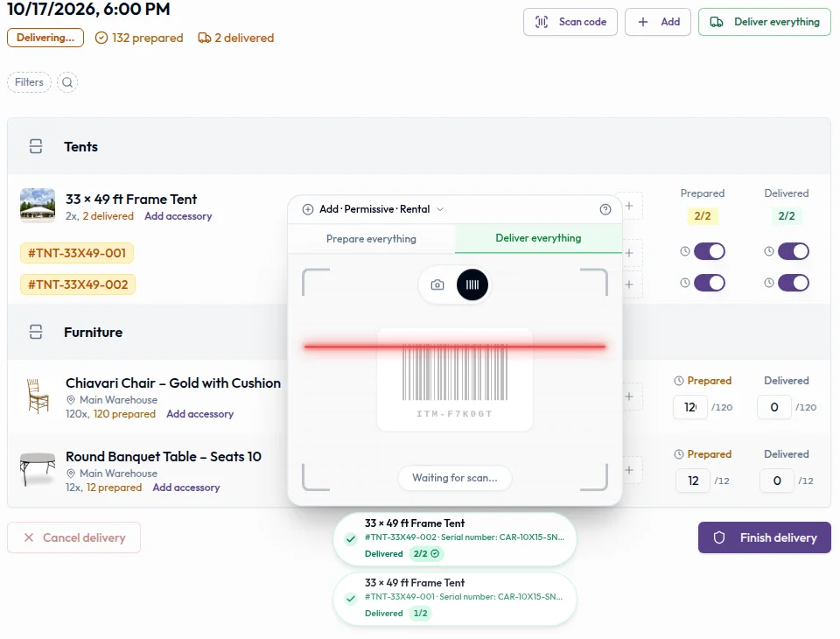Click Add accessory for Chiavari Chair
840x639 pixels.
[x=199, y=414]
